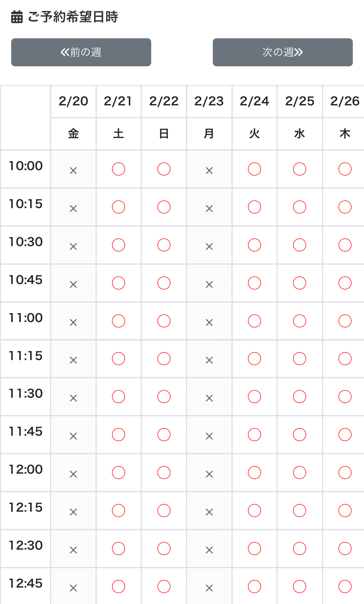Viewport: 364px width, 604px height.
Task: Select available circle 2/26 at 11:00
Action: coord(345,321)
